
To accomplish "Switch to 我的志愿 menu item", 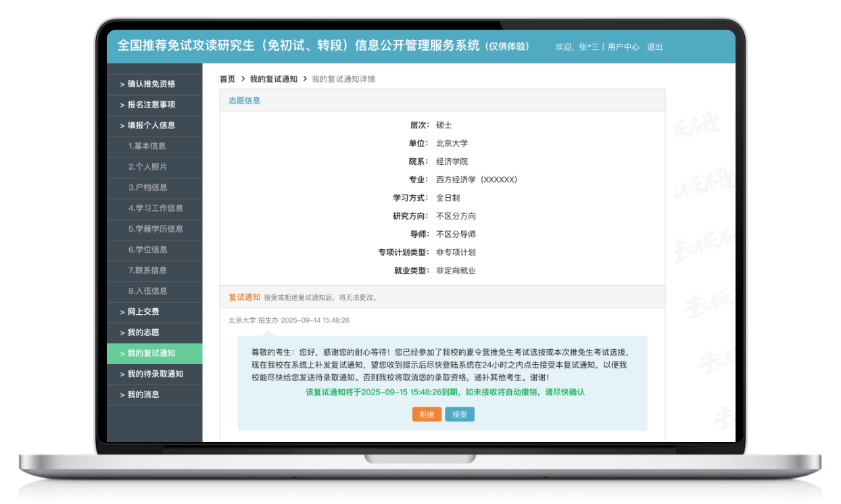I will coord(143,332).
